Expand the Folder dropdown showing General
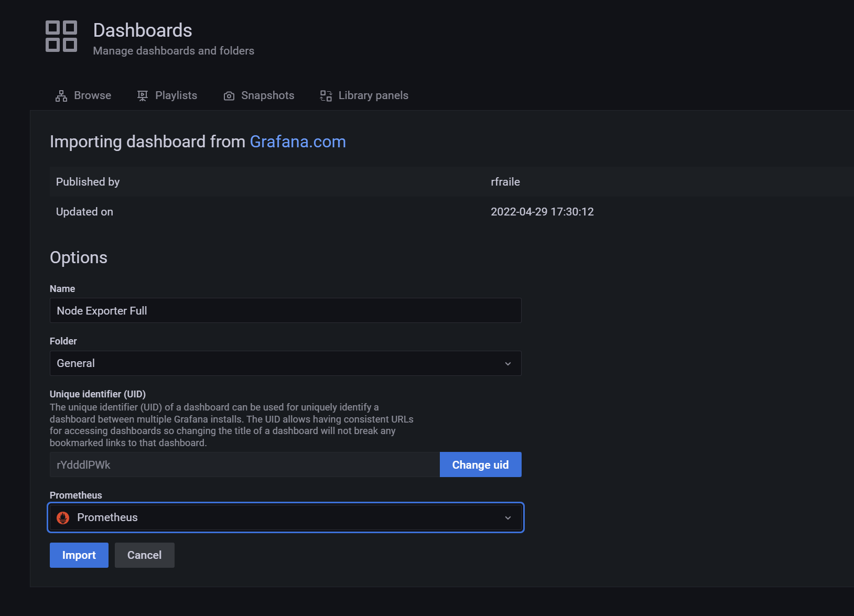Screen dimensions: 854x616 coord(286,363)
